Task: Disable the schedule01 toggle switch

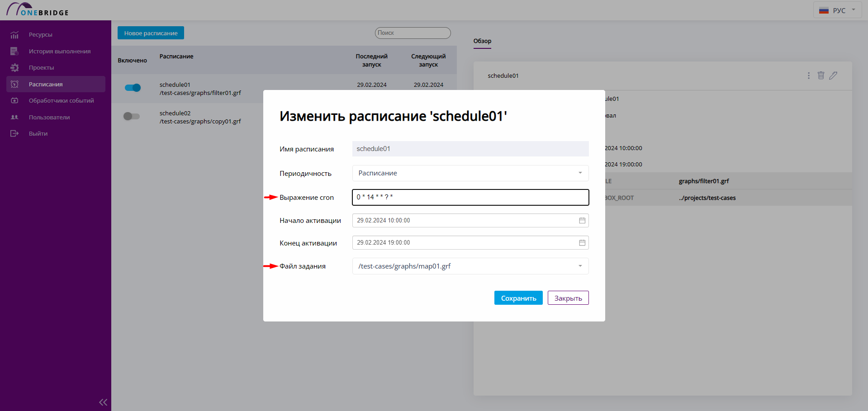Action: [x=133, y=88]
